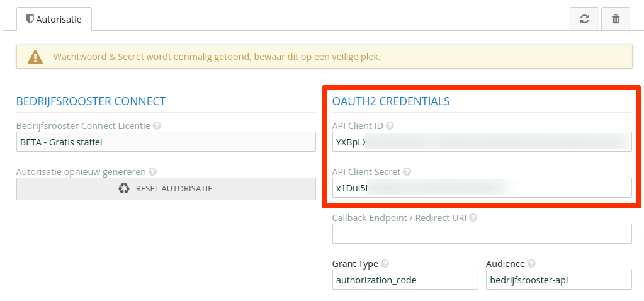The image size is (644, 301).
Task: Click the RESET AUTORISATIE button
Action: pyautogui.click(x=166, y=189)
